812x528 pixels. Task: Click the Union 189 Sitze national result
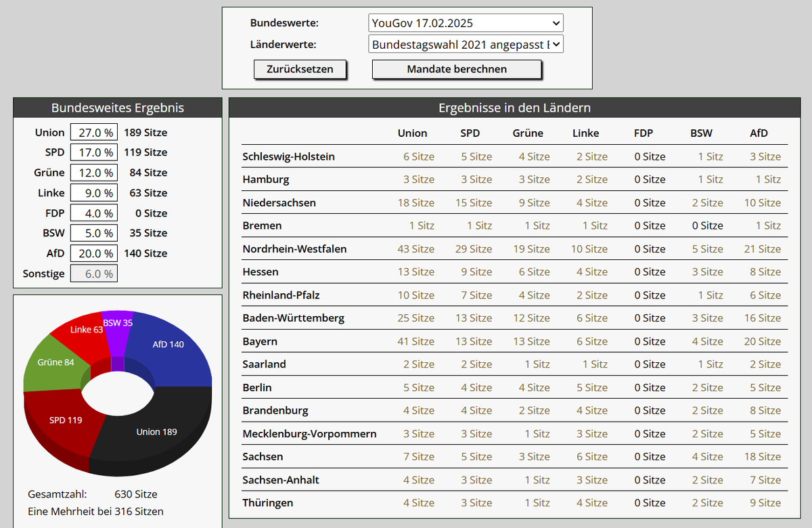145,133
